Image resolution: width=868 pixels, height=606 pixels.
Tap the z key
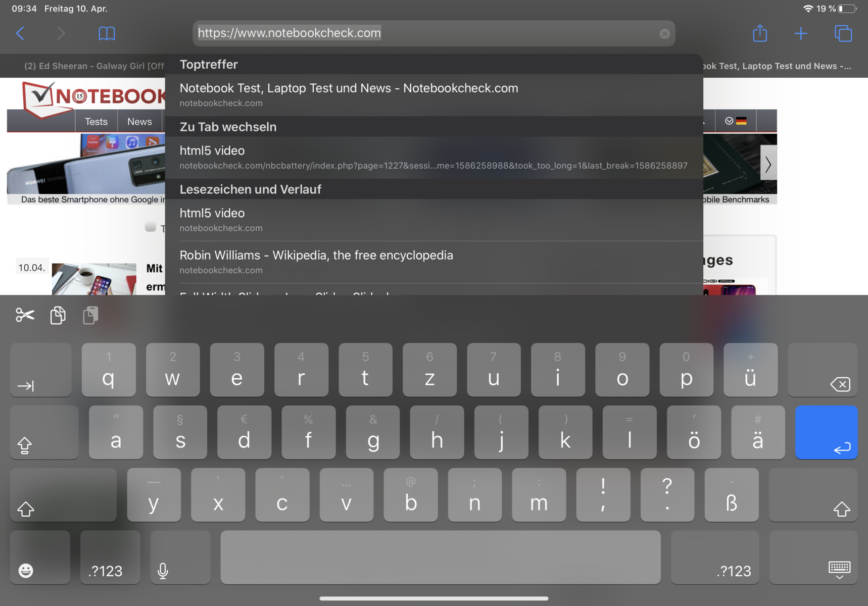(x=429, y=370)
